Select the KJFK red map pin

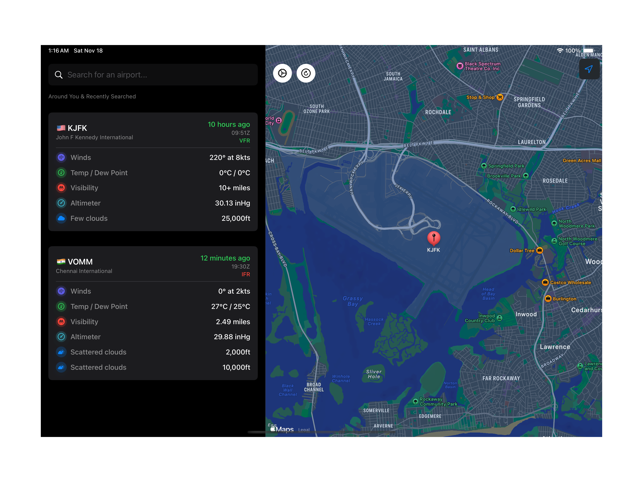coord(433,238)
